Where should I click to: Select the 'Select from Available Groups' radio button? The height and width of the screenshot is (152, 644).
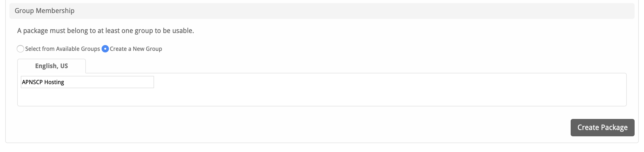click(x=20, y=49)
